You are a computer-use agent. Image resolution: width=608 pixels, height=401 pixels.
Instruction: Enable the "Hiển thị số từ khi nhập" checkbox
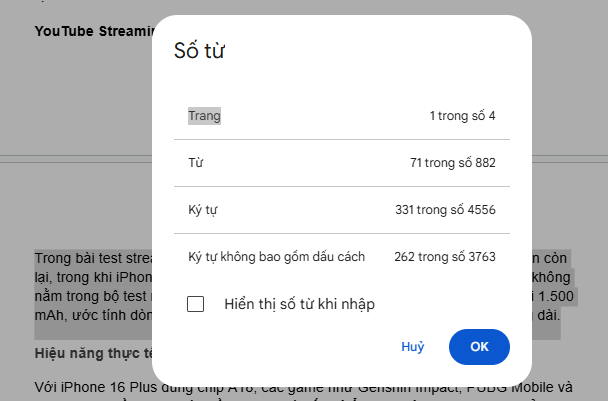coord(196,304)
